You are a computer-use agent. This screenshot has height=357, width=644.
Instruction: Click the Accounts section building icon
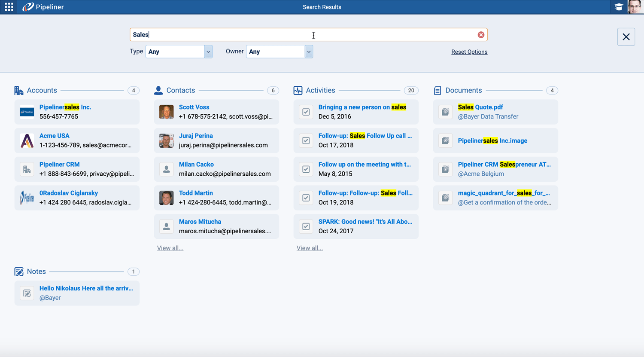[19, 91]
